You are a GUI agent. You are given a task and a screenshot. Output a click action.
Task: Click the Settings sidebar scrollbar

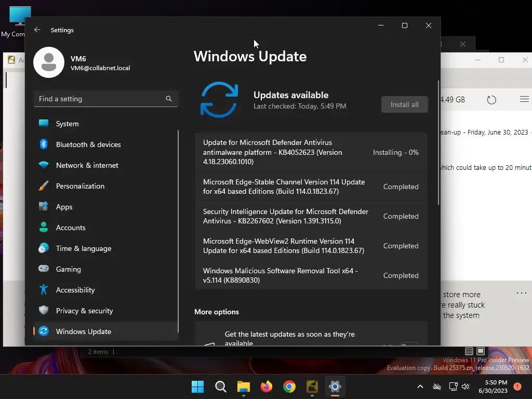(x=178, y=231)
